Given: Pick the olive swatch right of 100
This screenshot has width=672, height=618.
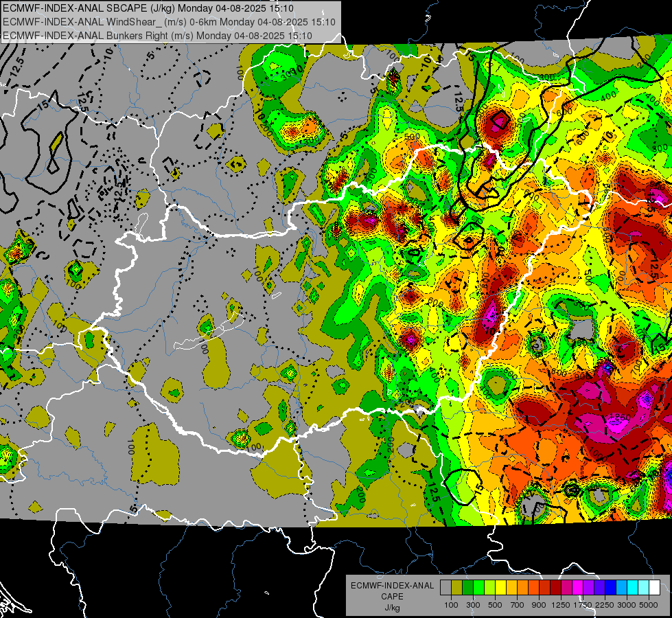Looking at the screenshot, I should pyautogui.click(x=457, y=587).
